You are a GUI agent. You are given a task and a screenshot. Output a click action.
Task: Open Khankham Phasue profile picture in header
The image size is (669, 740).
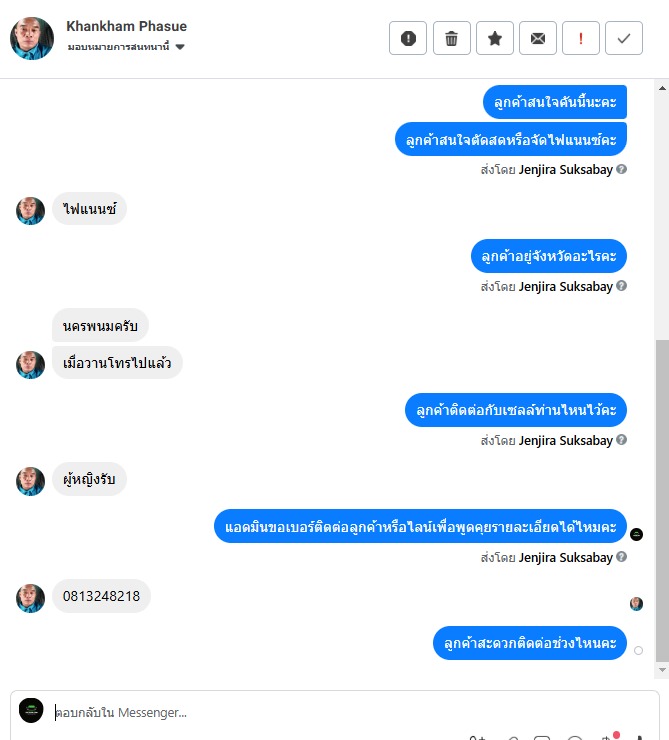32,38
